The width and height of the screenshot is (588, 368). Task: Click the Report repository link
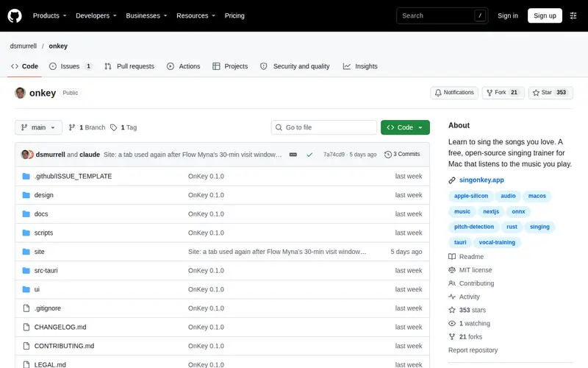[473, 350]
